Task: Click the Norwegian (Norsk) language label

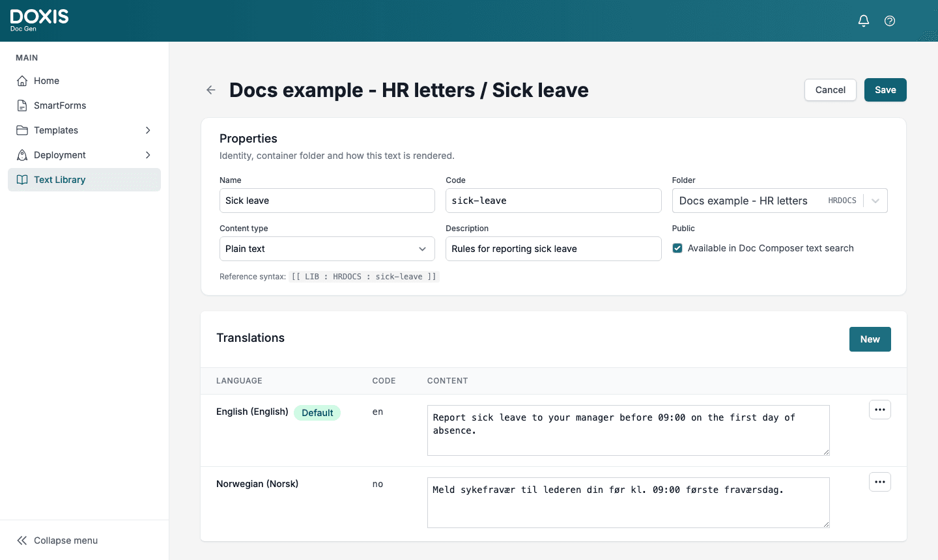Action: [x=257, y=484]
